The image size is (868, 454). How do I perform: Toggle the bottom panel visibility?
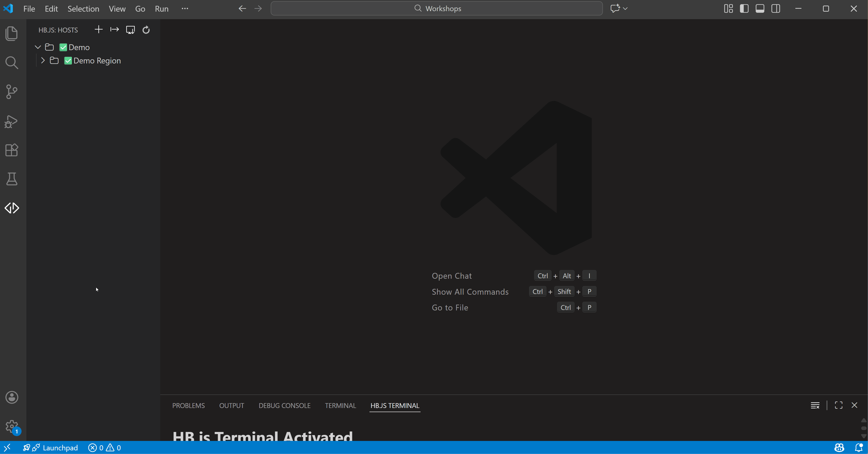click(760, 8)
